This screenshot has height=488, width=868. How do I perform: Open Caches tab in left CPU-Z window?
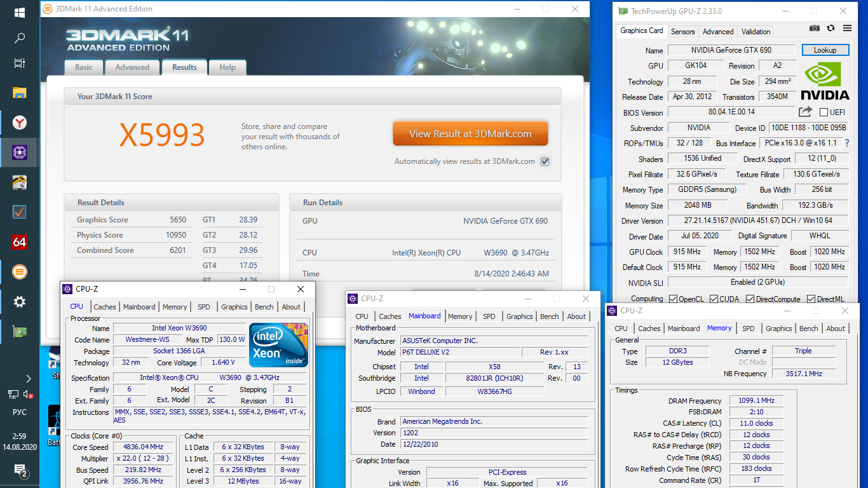(x=105, y=307)
